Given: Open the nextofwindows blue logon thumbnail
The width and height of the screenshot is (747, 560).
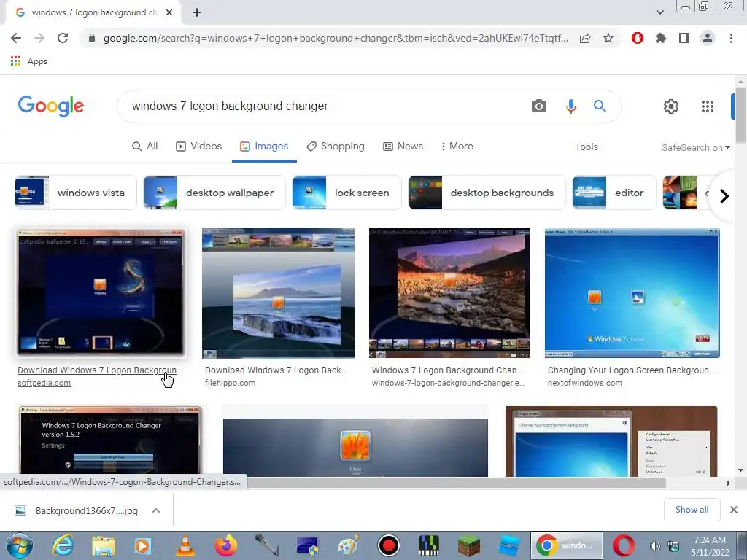Looking at the screenshot, I should [632, 293].
